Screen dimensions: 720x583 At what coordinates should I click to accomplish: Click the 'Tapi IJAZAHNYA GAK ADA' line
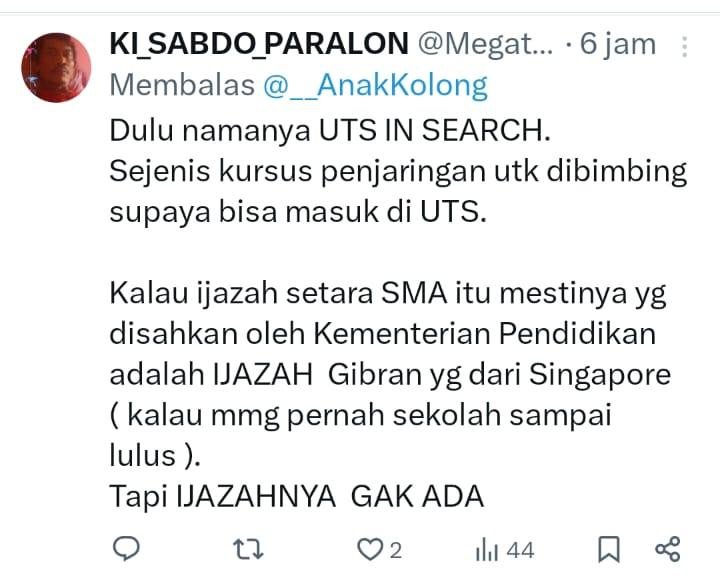pyautogui.click(x=297, y=497)
